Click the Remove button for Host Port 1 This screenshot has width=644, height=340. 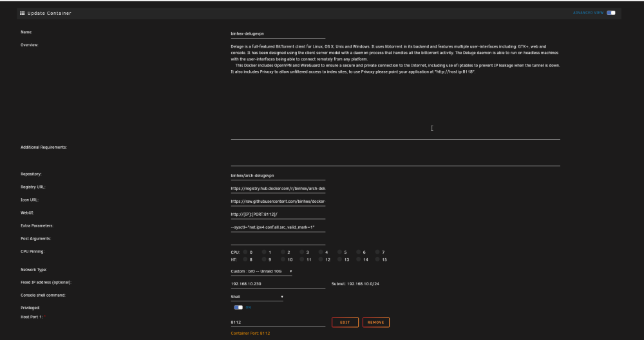tap(376, 323)
